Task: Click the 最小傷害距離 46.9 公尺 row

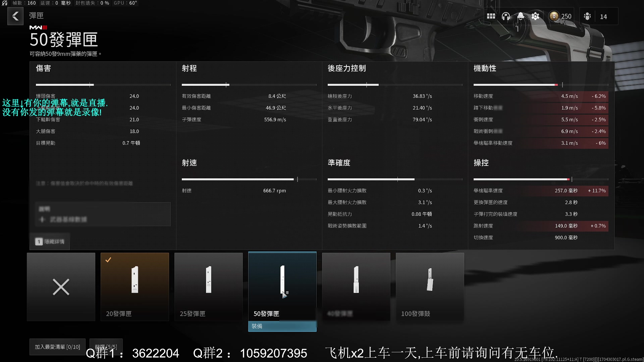Action: [234, 108]
